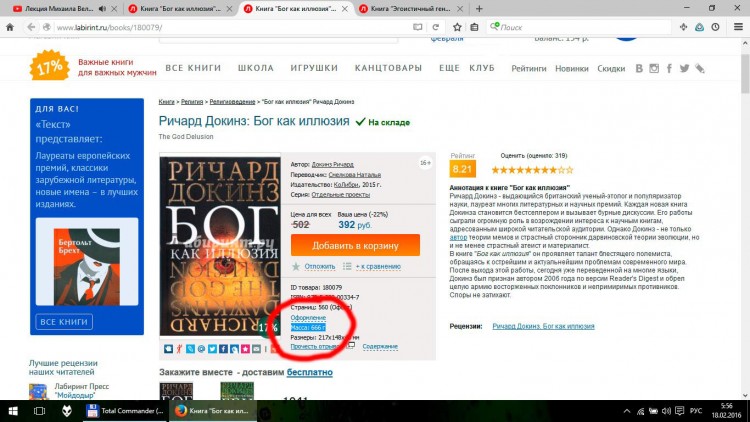This screenshot has width=750, height=422.
Task: Share the book via Facebook icon below cover
Action: point(223,349)
